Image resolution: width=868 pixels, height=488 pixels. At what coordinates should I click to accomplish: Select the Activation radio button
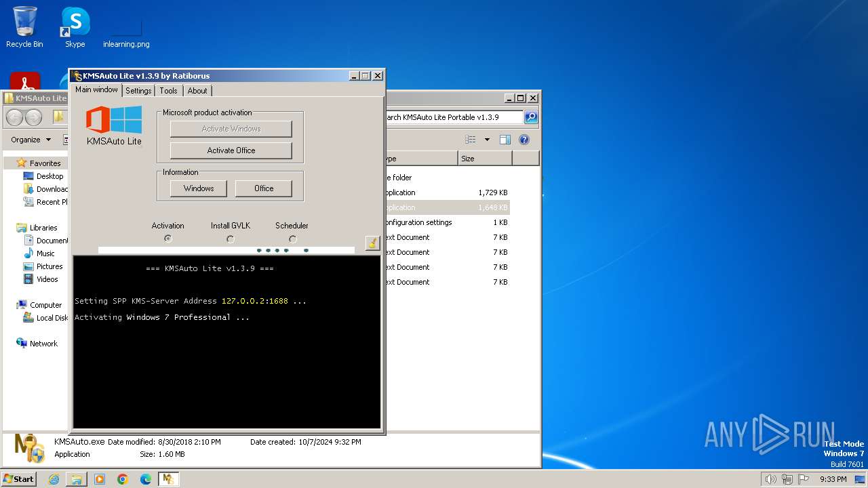(x=168, y=239)
